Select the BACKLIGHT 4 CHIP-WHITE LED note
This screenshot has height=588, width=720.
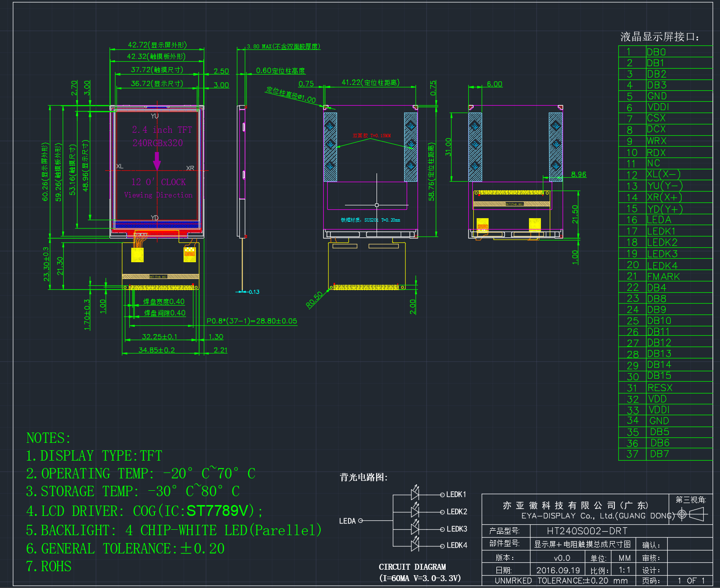click(x=174, y=530)
